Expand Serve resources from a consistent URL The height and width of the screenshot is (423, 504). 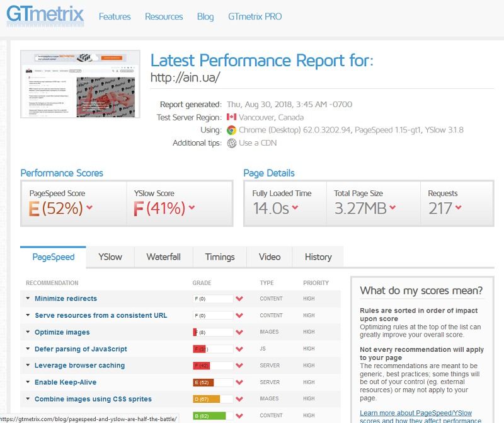coord(101,315)
